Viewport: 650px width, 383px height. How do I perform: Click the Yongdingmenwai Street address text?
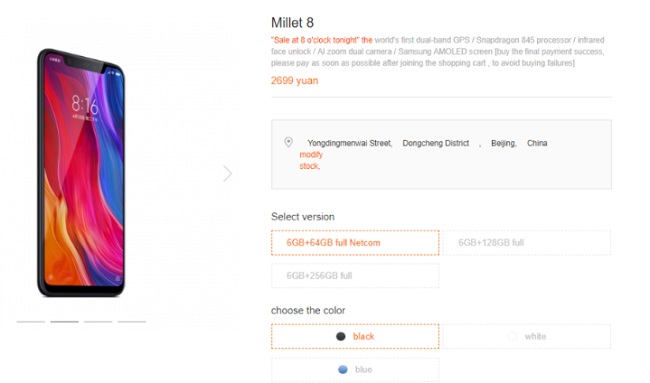pyautogui.click(x=349, y=143)
